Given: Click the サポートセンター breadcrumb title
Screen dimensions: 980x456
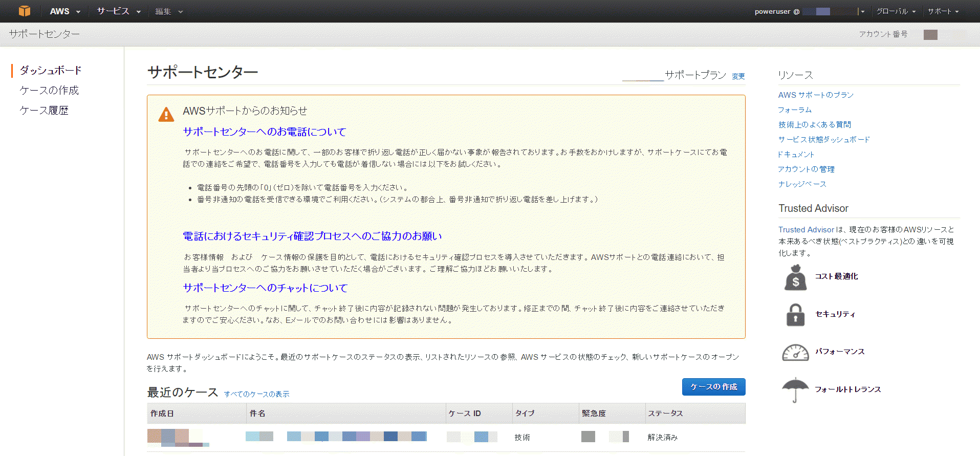Looking at the screenshot, I should pos(45,34).
